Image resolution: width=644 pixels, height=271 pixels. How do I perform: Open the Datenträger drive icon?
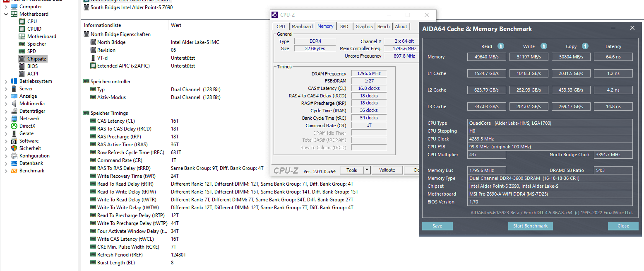(14, 111)
